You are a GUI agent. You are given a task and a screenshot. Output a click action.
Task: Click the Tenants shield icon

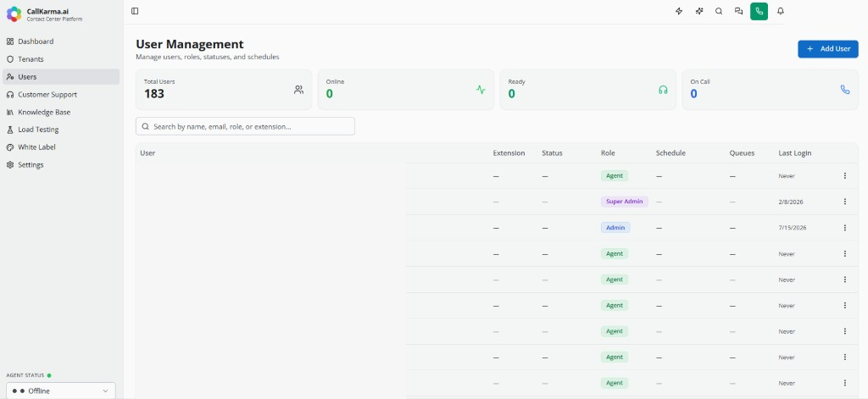tap(10, 59)
